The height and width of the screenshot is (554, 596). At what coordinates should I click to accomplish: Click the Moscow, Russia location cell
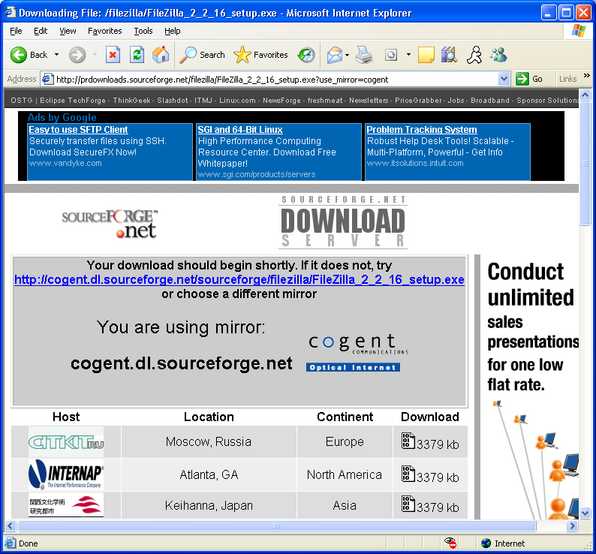pyautogui.click(x=209, y=442)
